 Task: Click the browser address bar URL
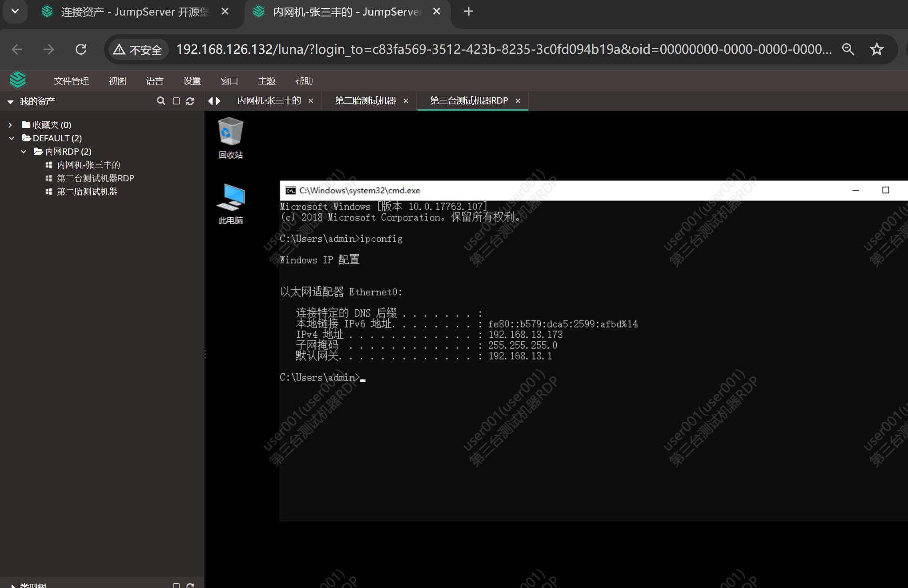point(502,49)
